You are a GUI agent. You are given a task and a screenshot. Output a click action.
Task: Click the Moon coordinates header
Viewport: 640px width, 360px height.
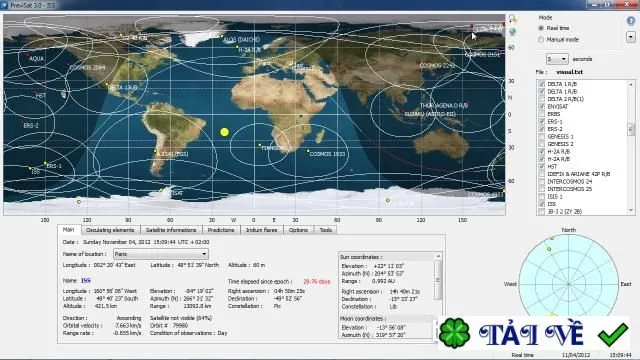click(x=362, y=318)
